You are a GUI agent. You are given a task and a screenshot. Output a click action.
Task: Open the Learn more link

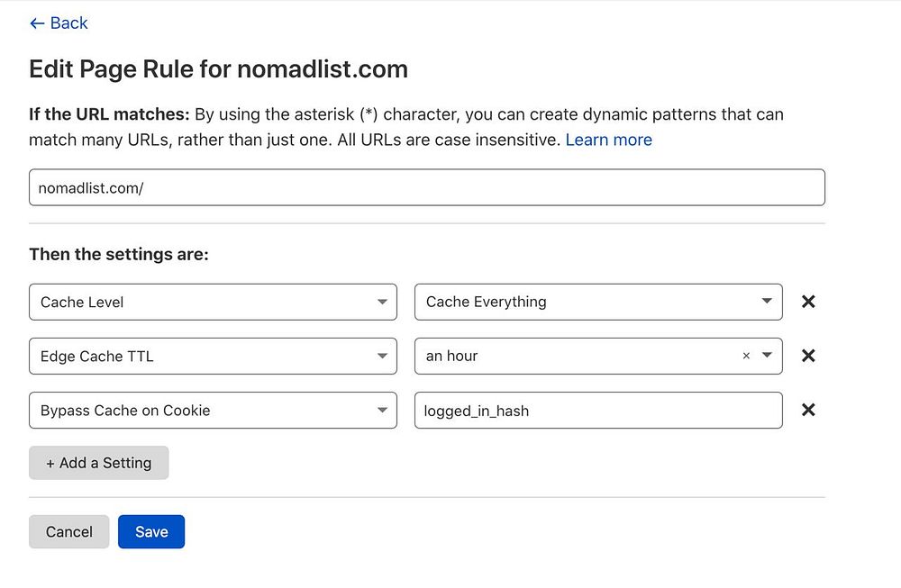coord(608,140)
